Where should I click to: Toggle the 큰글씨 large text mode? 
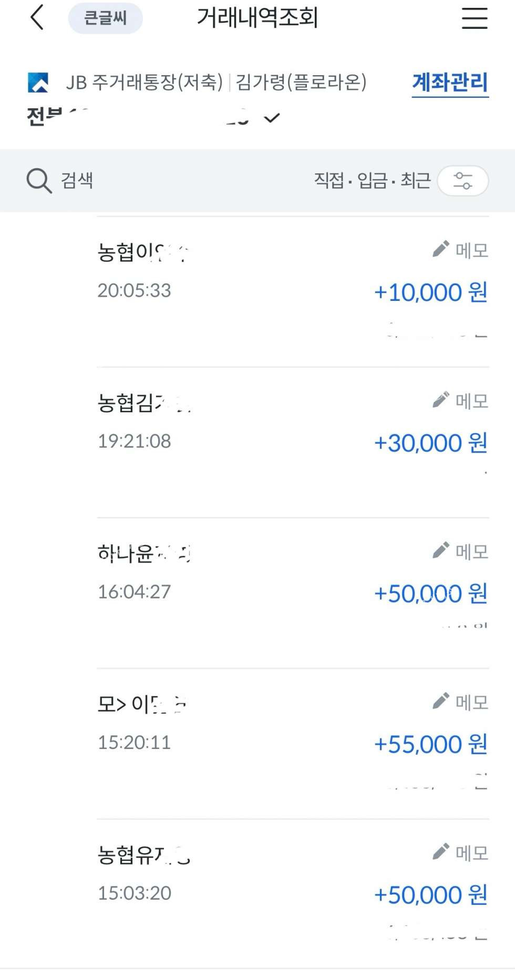coord(105,18)
